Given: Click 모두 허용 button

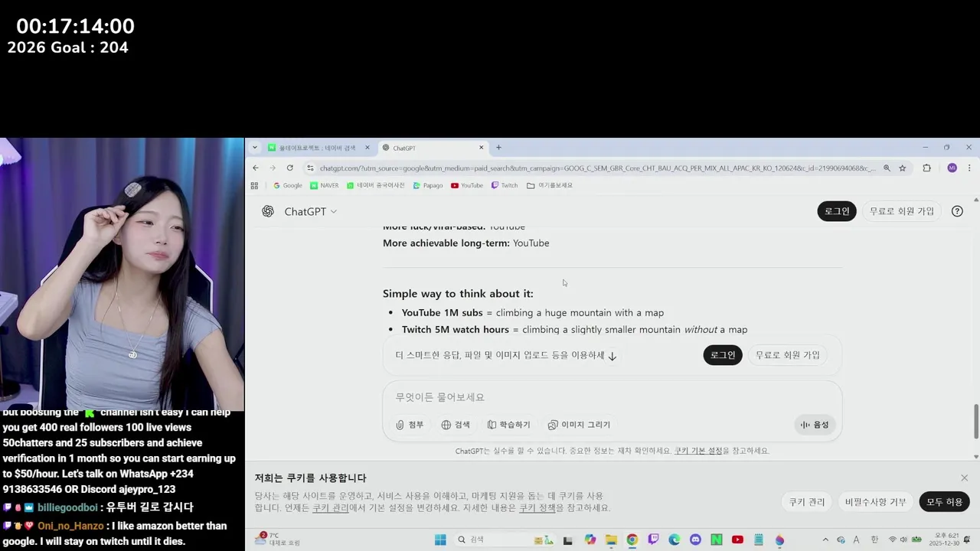Looking at the screenshot, I should (x=945, y=502).
